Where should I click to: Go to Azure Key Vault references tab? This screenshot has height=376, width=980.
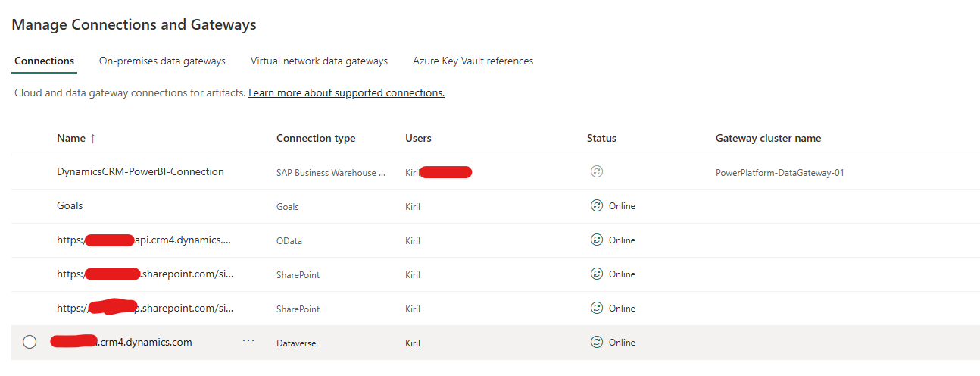473,61
